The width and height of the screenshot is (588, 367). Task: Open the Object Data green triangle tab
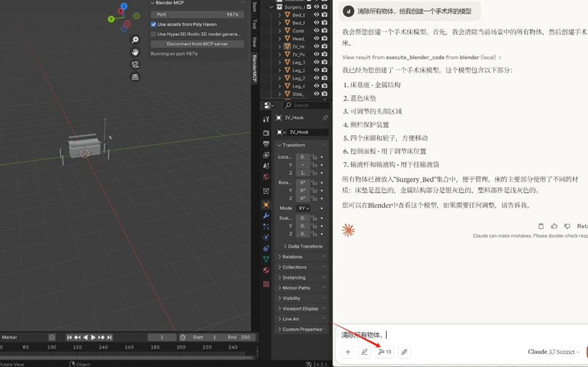click(x=266, y=259)
